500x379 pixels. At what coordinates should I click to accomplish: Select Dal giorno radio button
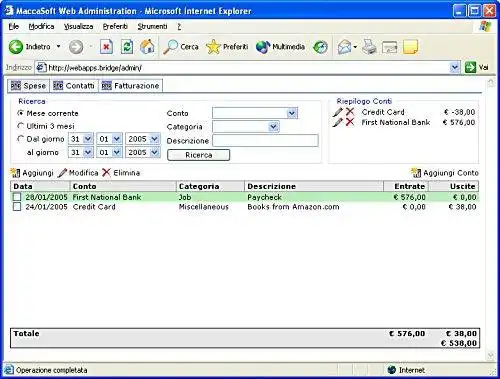pyautogui.click(x=21, y=138)
